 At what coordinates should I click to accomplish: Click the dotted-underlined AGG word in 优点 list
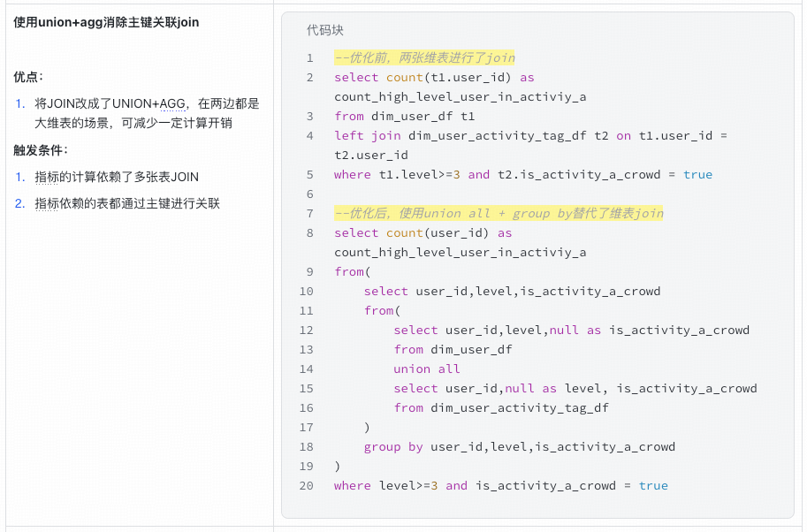coord(172,103)
